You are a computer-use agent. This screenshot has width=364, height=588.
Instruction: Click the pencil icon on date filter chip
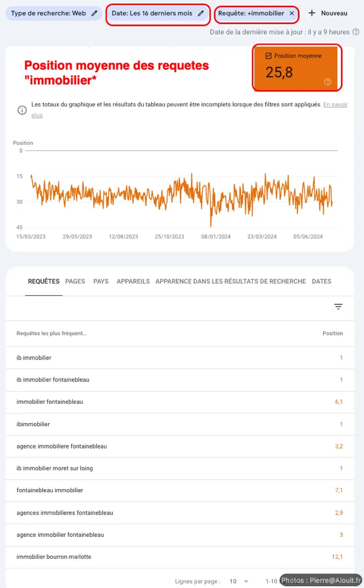[x=201, y=13]
